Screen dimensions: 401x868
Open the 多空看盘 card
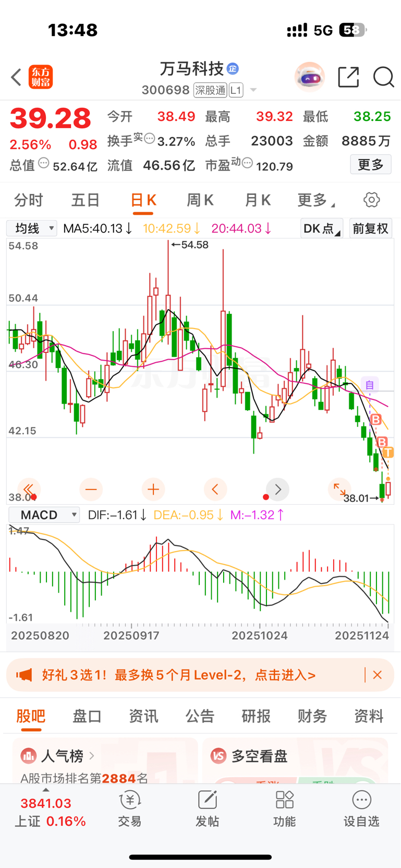coord(295,761)
